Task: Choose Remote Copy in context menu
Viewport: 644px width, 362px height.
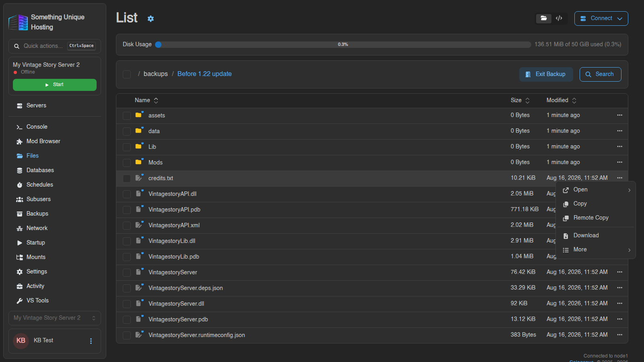Action: tap(596, 218)
